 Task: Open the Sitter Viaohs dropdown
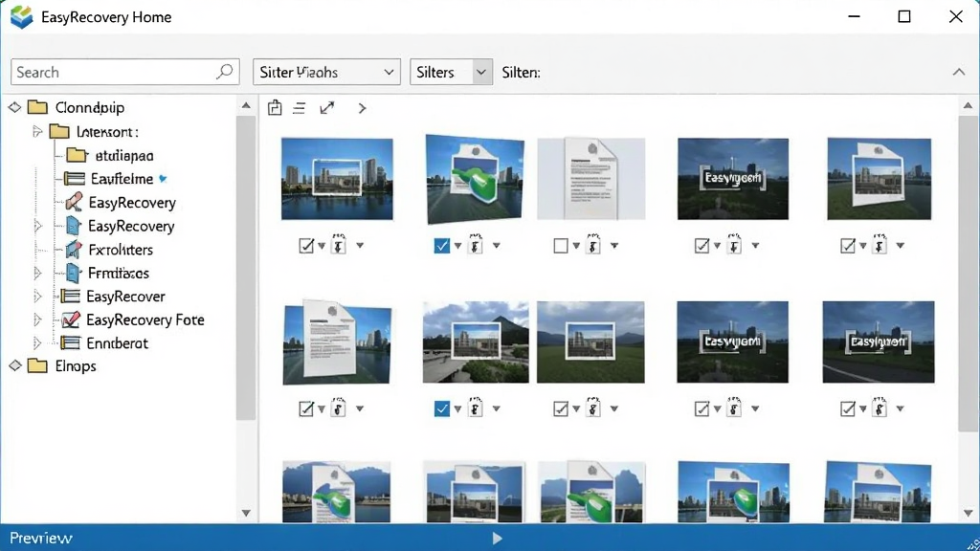(x=326, y=72)
